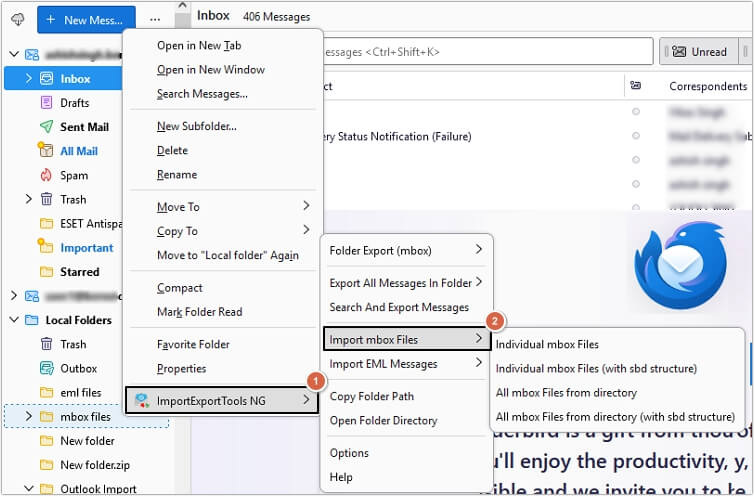Open the eml files folder
Viewport: 755px width, 497px height.
coord(80,392)
